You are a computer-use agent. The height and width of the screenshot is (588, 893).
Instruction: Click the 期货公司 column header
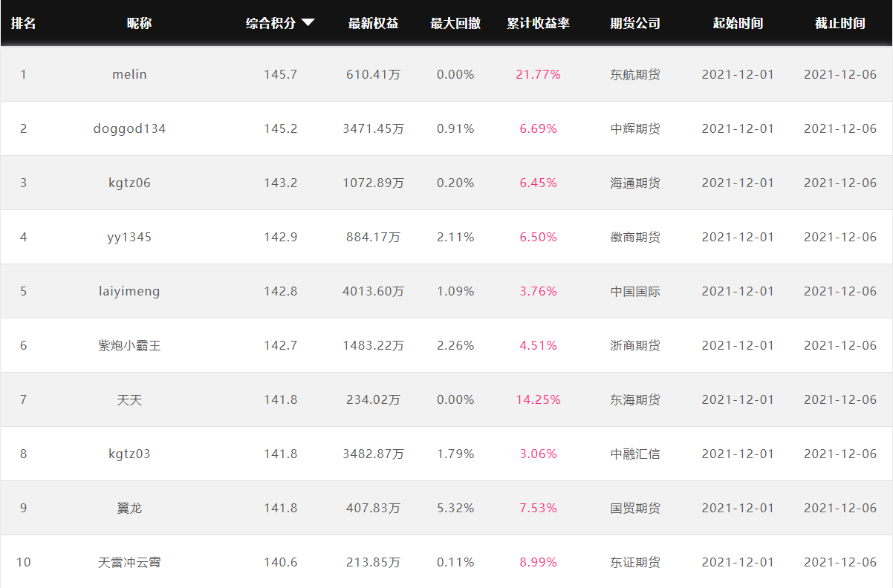(635, 23)
